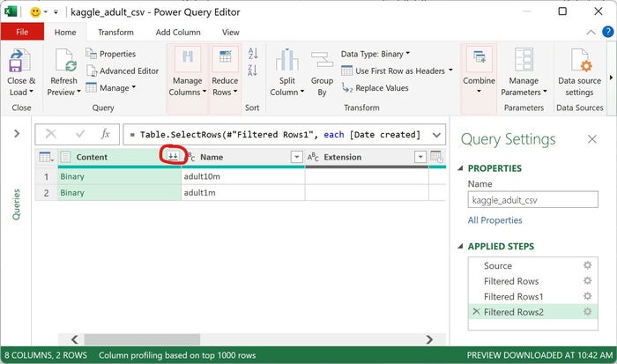Click the fx insert step icon
The height and width of the screenshot is (364, 617).
(x=105, y=134)
